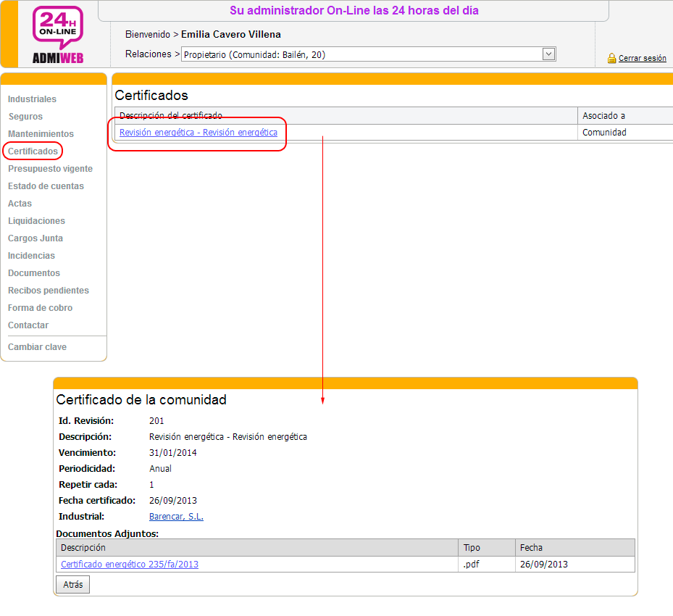Open Recibos pendientes menu item
Image resolution: width=673 pixels, height=616 pixels.
[x=49, y=290]
